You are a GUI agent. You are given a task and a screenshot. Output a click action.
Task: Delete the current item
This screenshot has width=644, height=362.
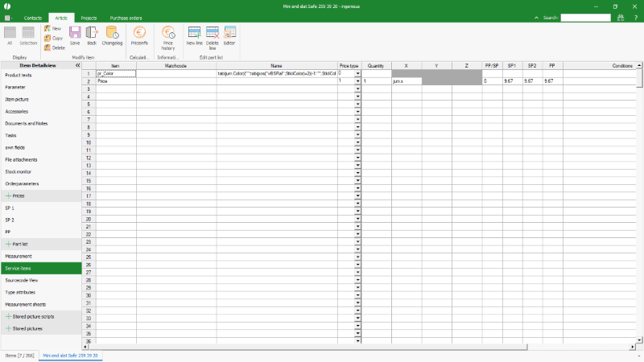tap(55, 47)
